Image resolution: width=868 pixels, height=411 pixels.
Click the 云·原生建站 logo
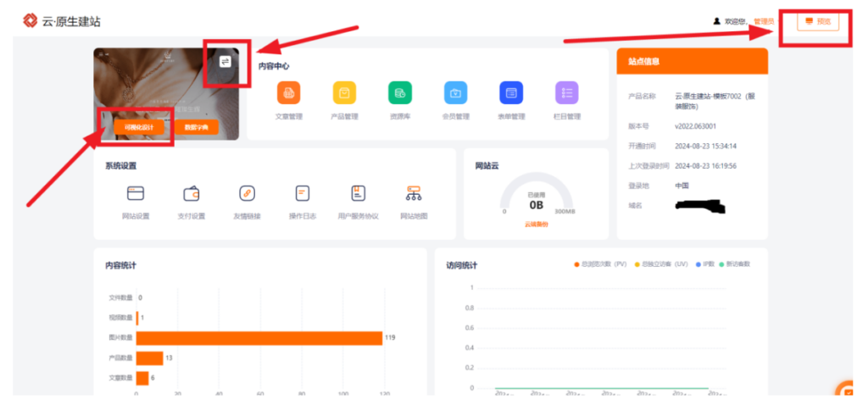point(61,21)
